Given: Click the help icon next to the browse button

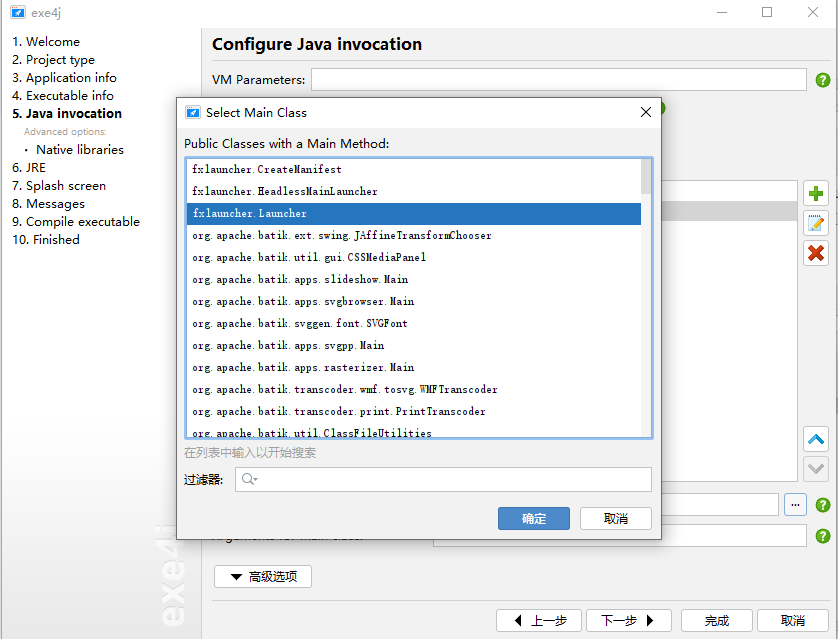Looking at the screenshot, I should pyautogui.click(x=823, y=505).
